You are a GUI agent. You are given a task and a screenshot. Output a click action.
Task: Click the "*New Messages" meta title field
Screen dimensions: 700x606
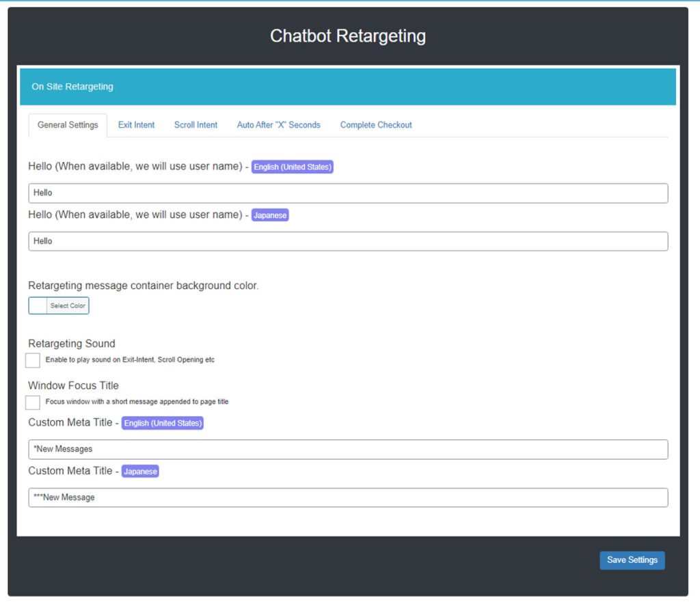coord(347,449)
